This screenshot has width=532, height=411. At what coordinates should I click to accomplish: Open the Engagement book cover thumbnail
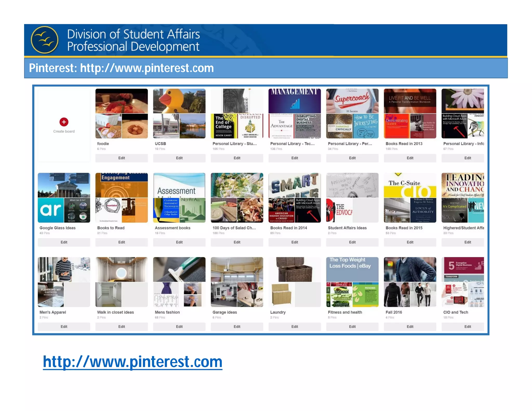pos(122,185)
